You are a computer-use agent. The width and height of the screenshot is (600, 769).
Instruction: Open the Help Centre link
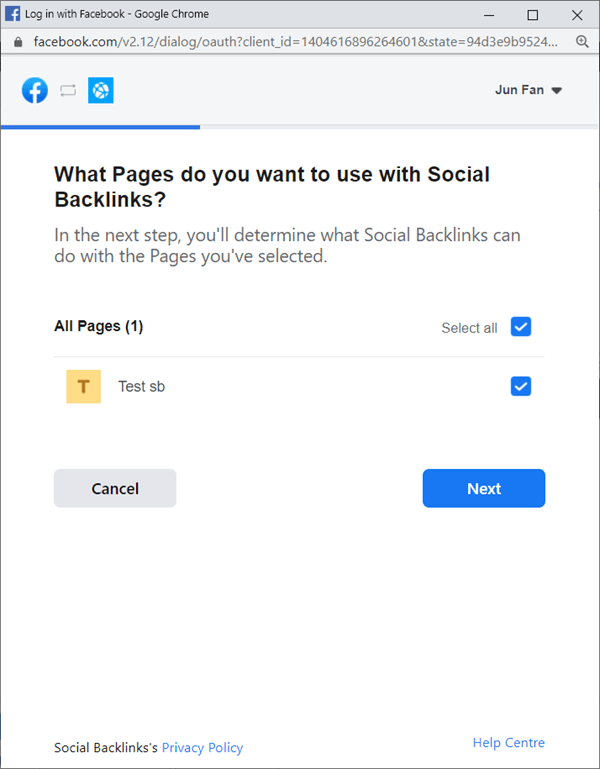(509, 743)
